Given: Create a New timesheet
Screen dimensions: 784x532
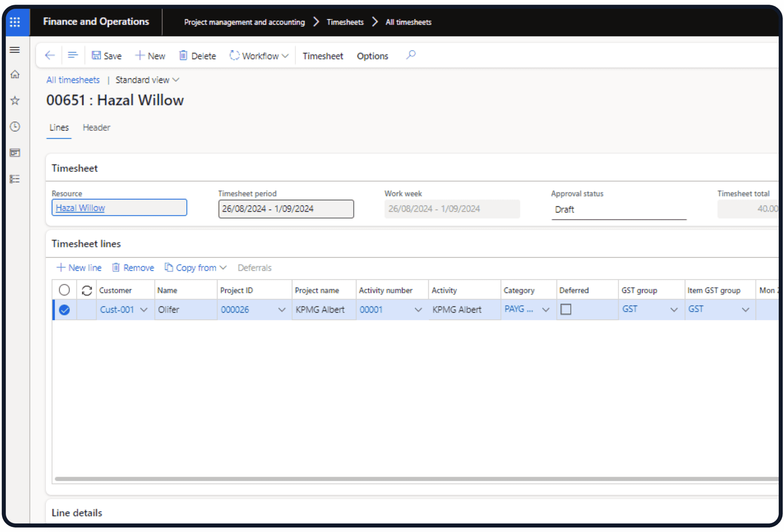Looking at the screenshot, I should (150, 56).
